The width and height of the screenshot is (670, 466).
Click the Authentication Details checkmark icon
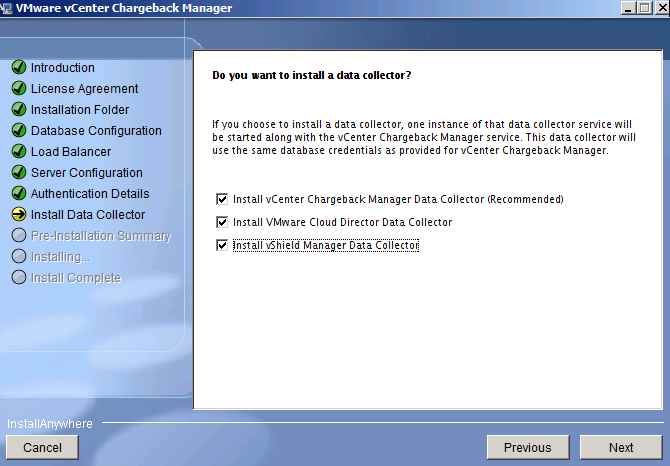(19, 193)
